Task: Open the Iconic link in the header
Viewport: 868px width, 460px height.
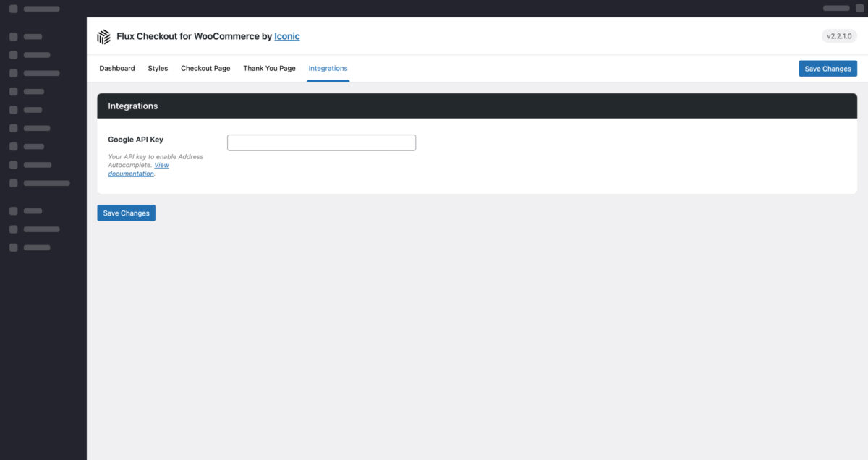Action: point(287,36)
